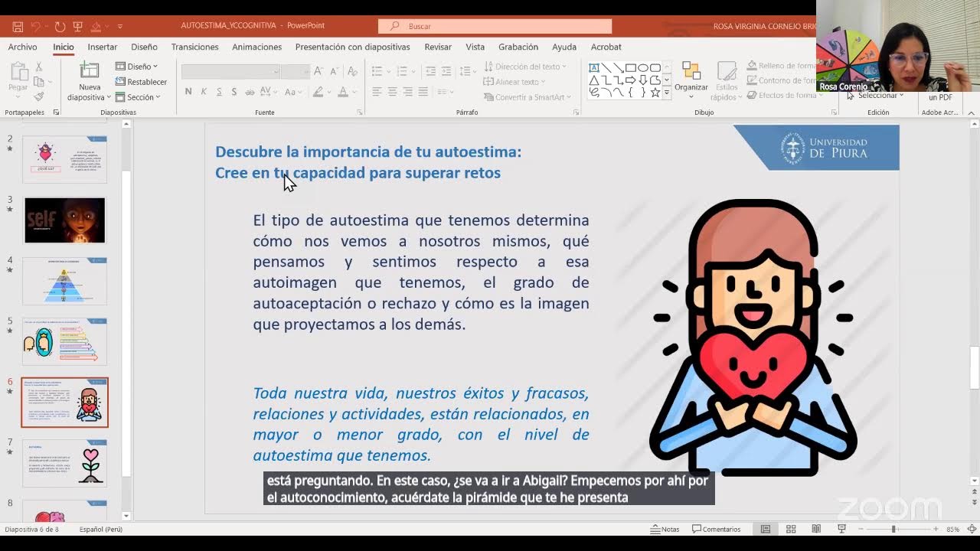980x551 pixels.
Task: Clear all text formatting
Action: (352, 71)
